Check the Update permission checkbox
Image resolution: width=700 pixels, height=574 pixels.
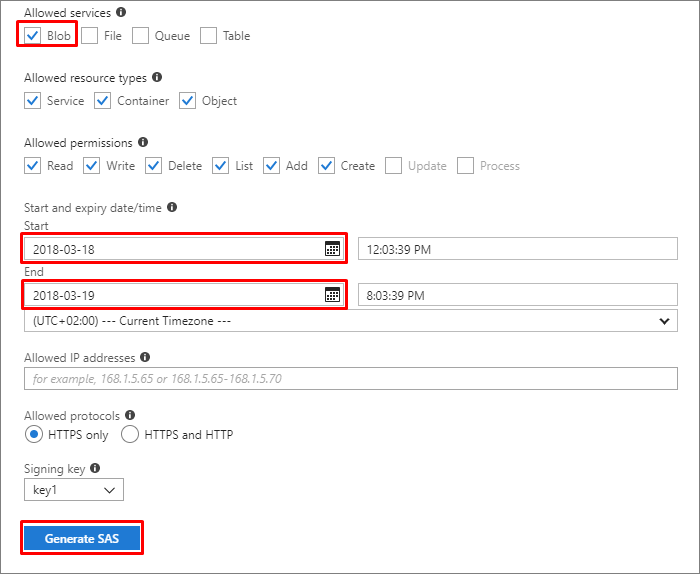point(393,166)
